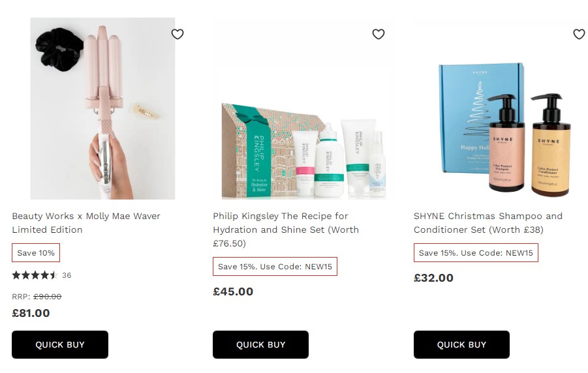Screen dimensions: 588x373
Task: Click Quick Buy for Beauty Works Waver
Action: coord(60,344)
